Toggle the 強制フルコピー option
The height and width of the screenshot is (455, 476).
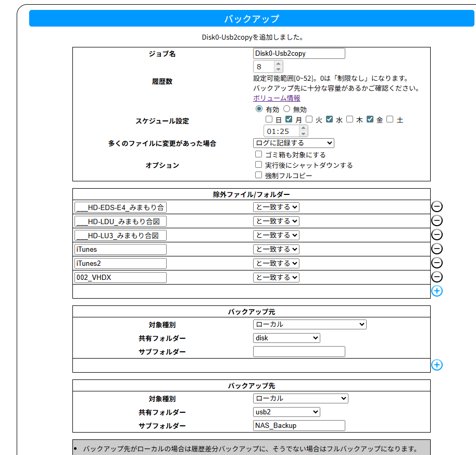(x=258, y=175)
